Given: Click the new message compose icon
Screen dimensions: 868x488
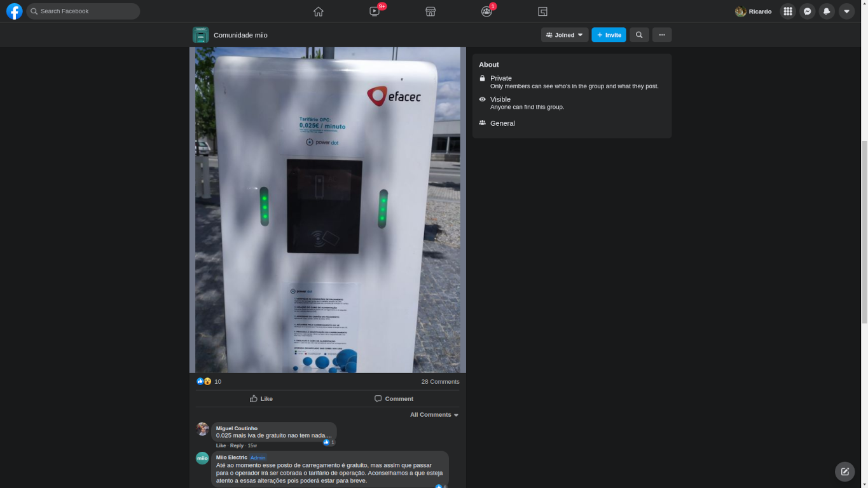Looking at the screenshot, I should pyautogui.click(x=844, y=471).
